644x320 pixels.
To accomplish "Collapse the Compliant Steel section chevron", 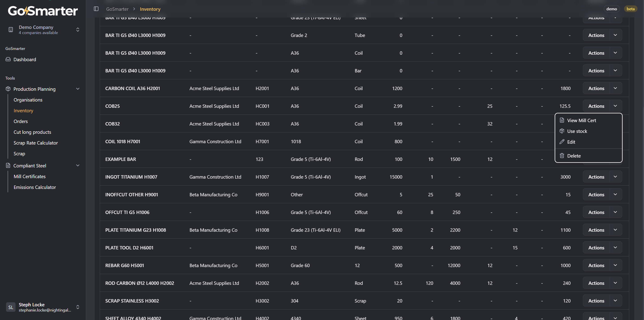I will tap(78, 166).
